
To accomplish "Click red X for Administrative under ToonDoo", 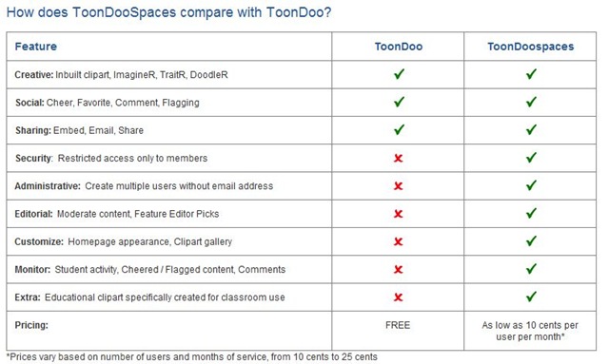I will point(398,186).
